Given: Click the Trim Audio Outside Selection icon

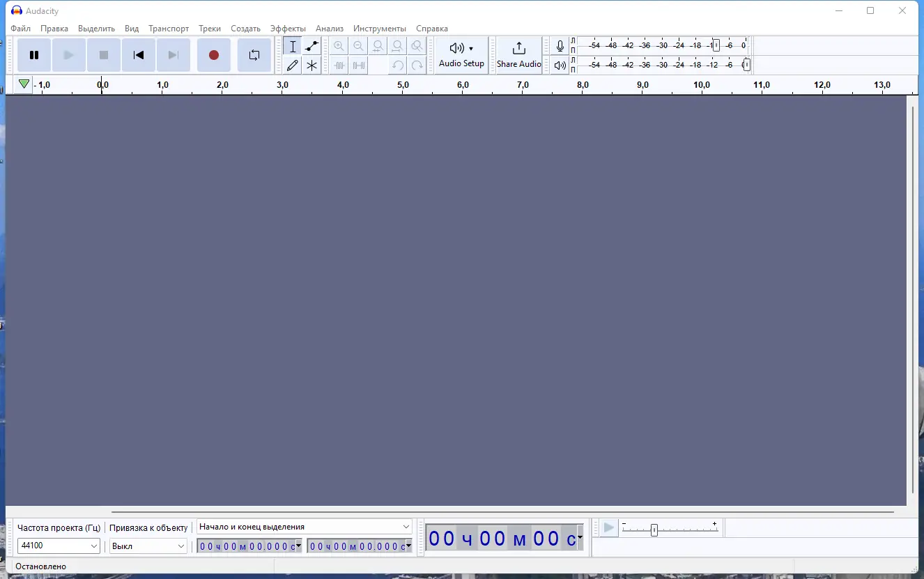Looking at the screenshot, I should pyautogui.click(x=339, y=65).
